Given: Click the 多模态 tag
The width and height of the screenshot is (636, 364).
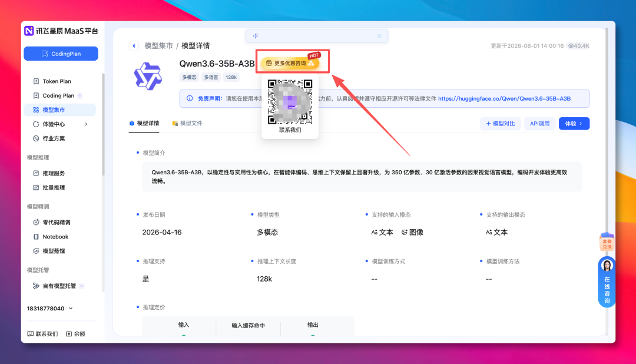Looking at the screenshot, I should pos(189,77).
